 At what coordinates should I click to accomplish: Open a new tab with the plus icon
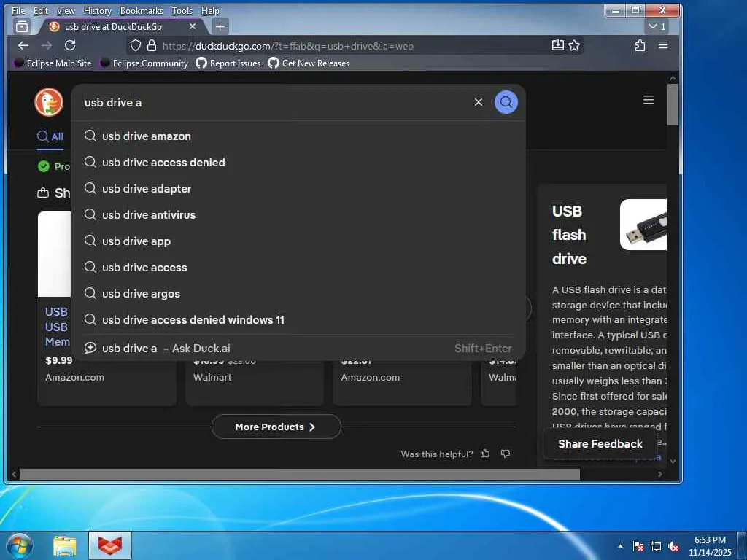tap(220, 27)
